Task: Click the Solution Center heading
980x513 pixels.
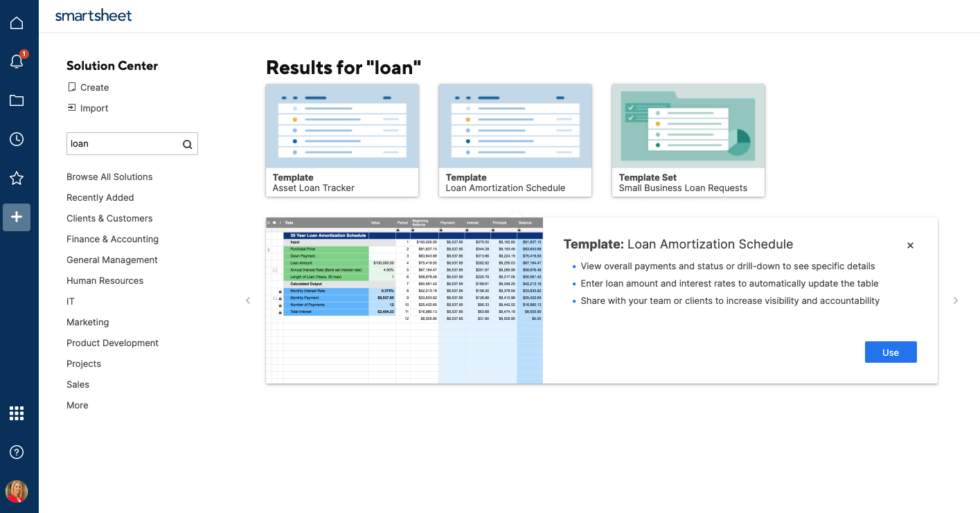Action: coord(112,66)
